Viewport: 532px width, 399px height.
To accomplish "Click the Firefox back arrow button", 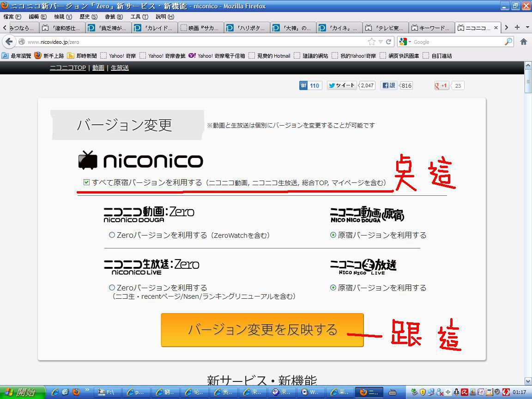I will point(9,42).
